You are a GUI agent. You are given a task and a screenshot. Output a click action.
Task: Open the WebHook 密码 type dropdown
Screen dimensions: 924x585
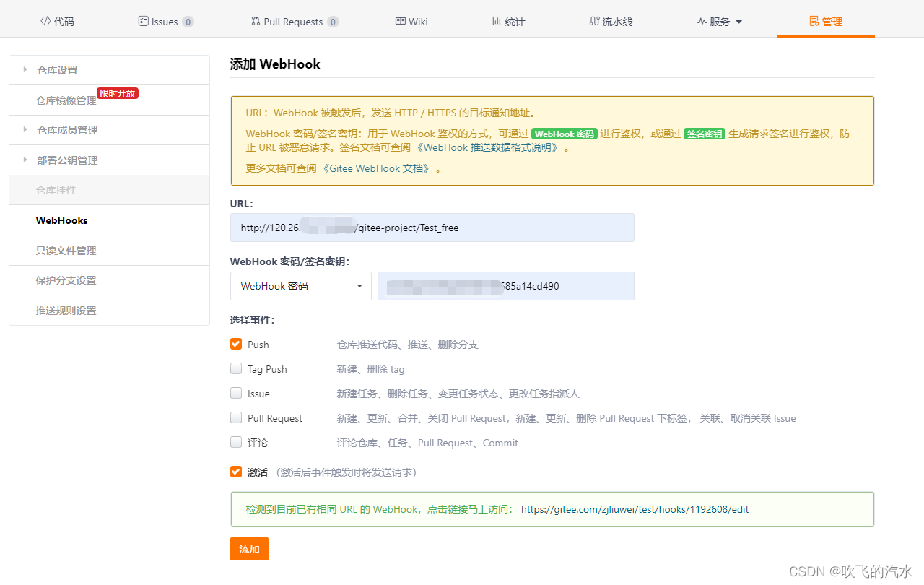pos(301,286)
